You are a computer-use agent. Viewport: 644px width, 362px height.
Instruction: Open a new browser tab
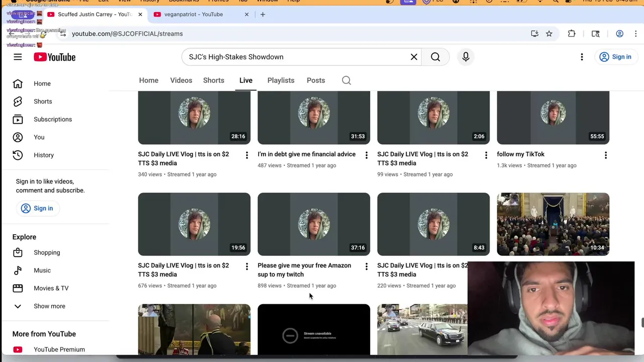[263, 15]
